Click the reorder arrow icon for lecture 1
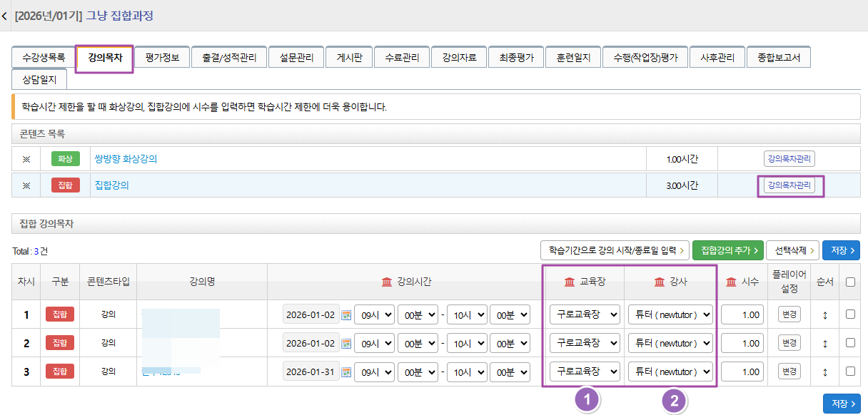The width and height of the screenshot is (868, 415). 825,314
